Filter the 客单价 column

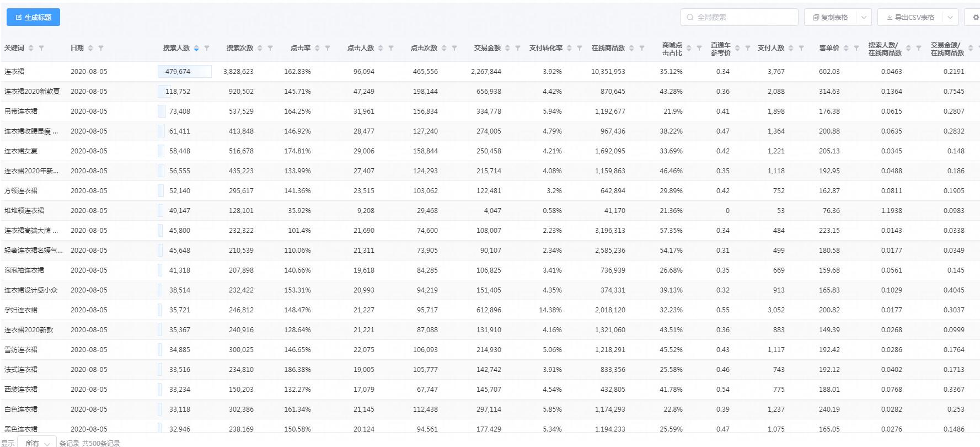click(856, 48)
